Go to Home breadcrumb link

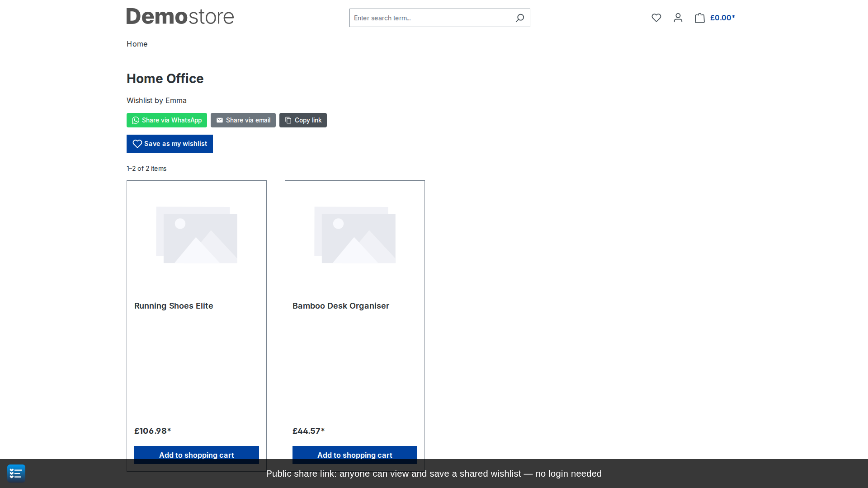click(137, 44)
